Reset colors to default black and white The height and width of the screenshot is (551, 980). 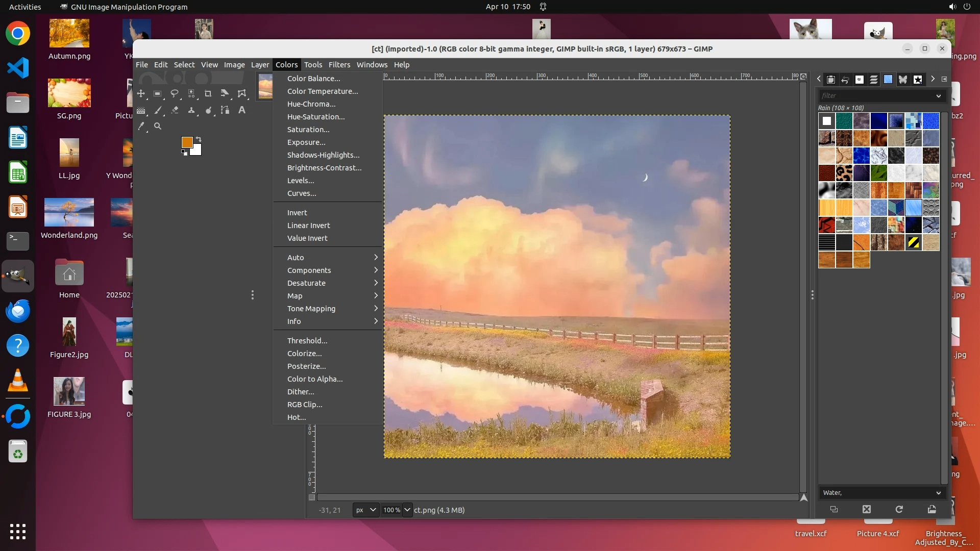[x=184, y=153]
